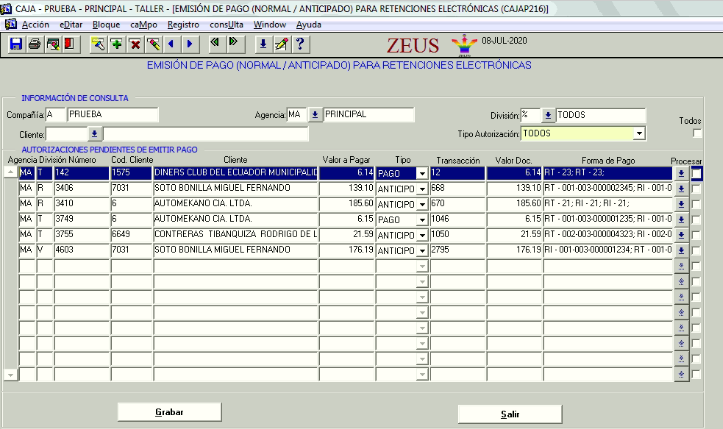Click the Compañía input field
Image resolution: width=723 pixels, height=429 pixels.
coord(54,115)
